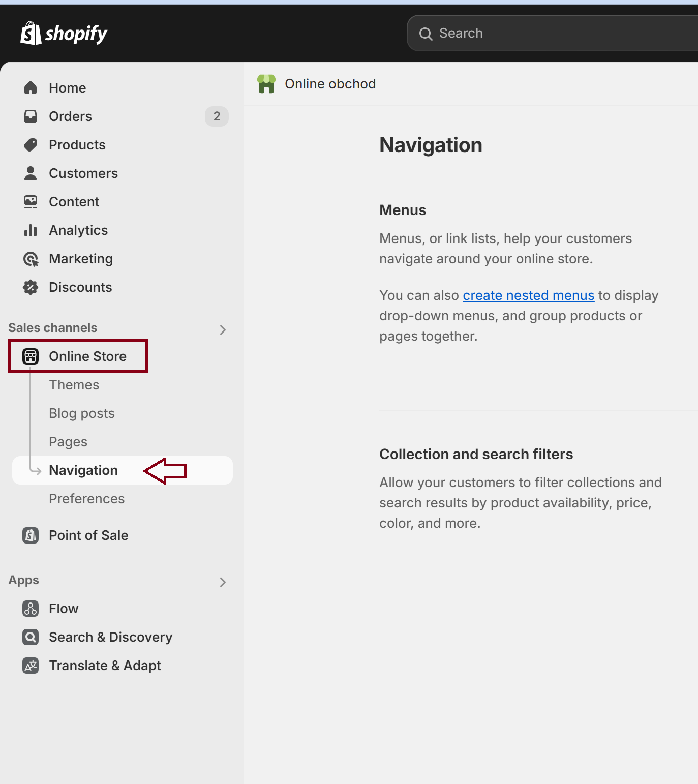Expand the Apps section chevron
The height and width of the screenshot is (784, 698).
(x=223, y=582)
